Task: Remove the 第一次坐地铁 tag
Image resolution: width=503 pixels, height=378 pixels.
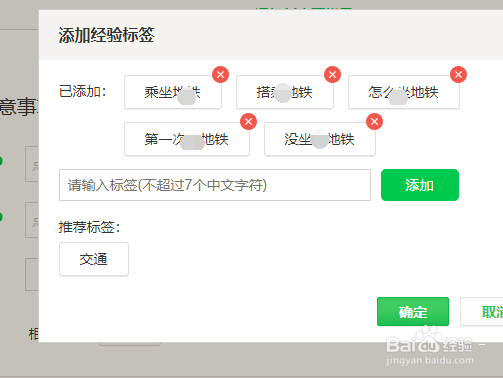Action: [248, 122]
